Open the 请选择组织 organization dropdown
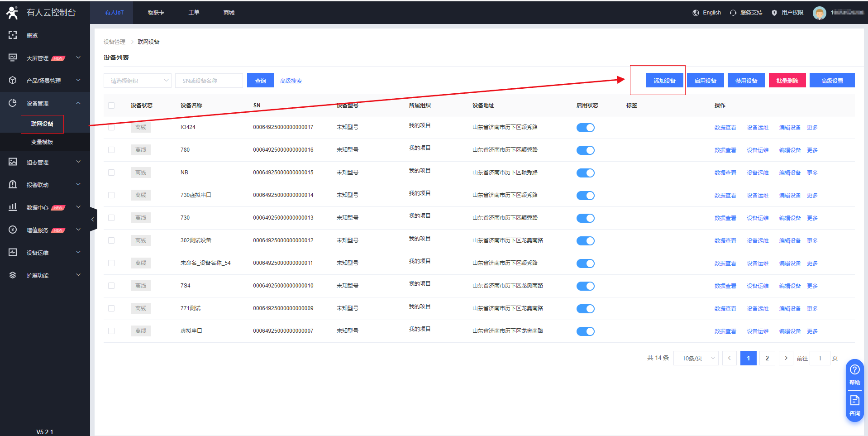 137,81
